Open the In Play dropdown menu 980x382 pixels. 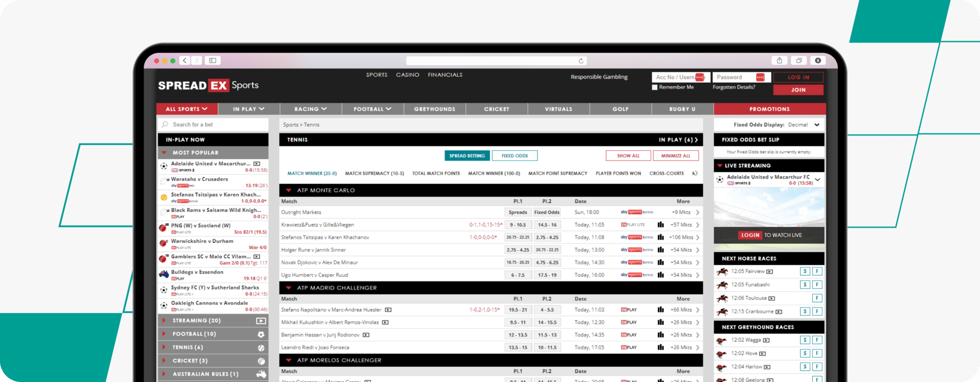[249, 109]
